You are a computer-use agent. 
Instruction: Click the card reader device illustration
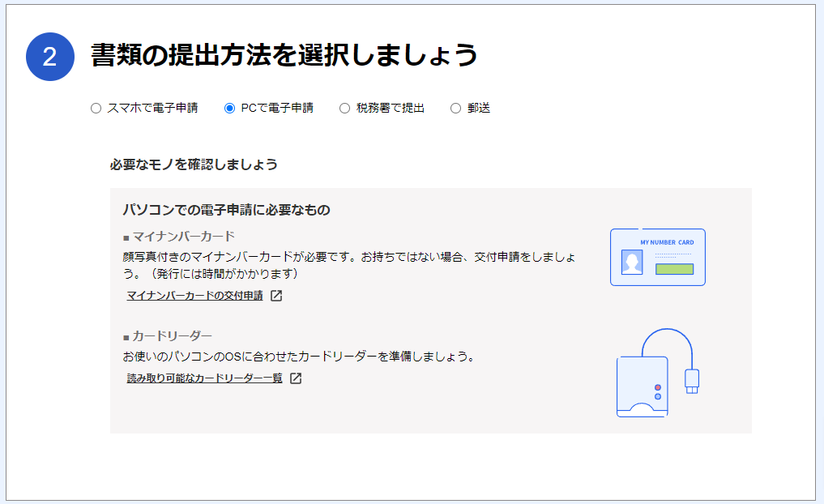pyautogui.click(x=643, y=386)
